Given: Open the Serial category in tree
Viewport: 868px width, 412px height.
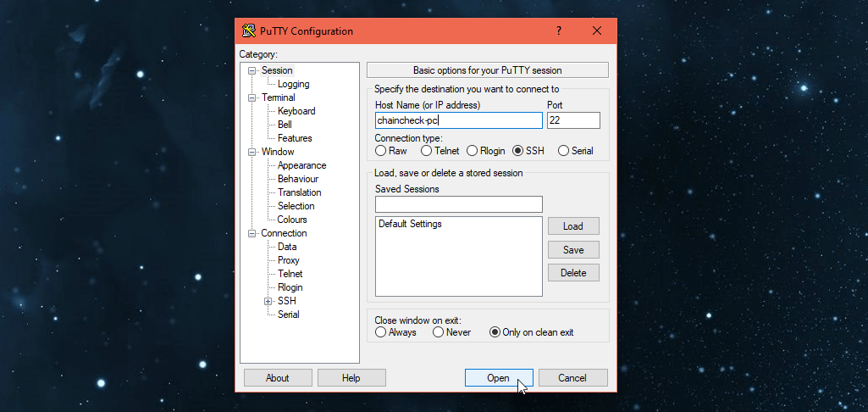Looking at the screenshot, I should point(289,315).
